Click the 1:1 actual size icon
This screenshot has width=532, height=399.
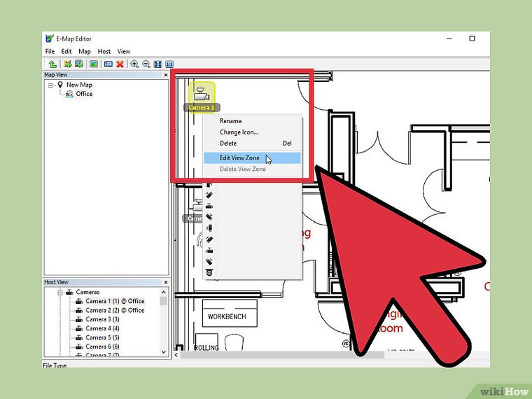(169, 64)
